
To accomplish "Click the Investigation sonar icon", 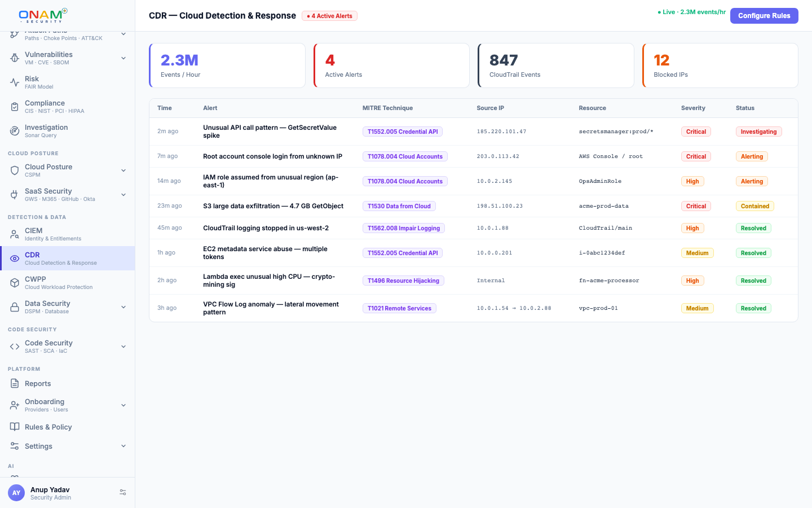I will point(15,131).
